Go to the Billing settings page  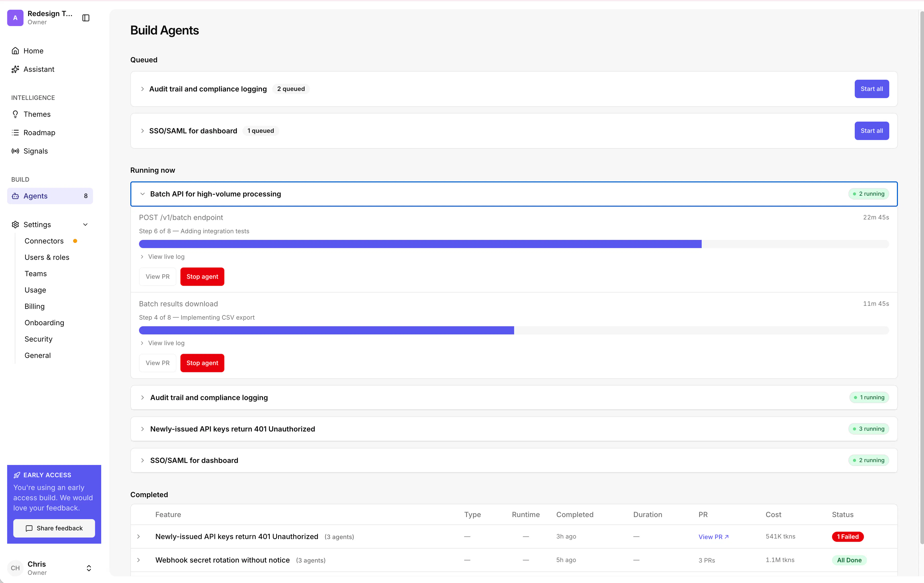pyautogui.click(x=34, y=307)
